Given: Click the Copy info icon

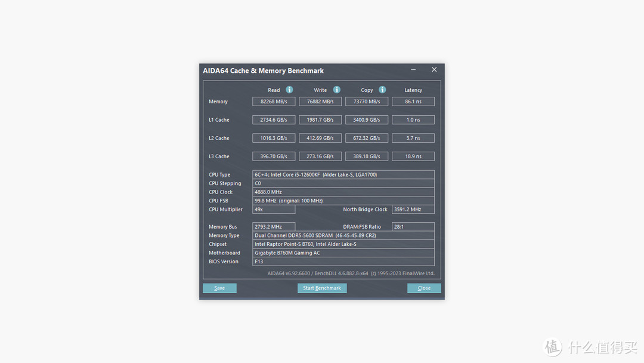Looking at the screenshot, I should click(x=382, y=90).
